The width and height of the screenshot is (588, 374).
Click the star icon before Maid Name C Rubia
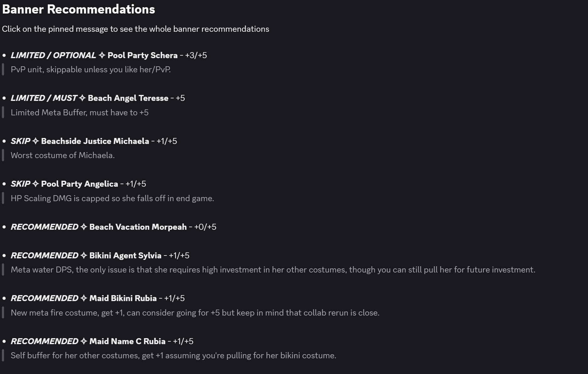pos(84,341)
